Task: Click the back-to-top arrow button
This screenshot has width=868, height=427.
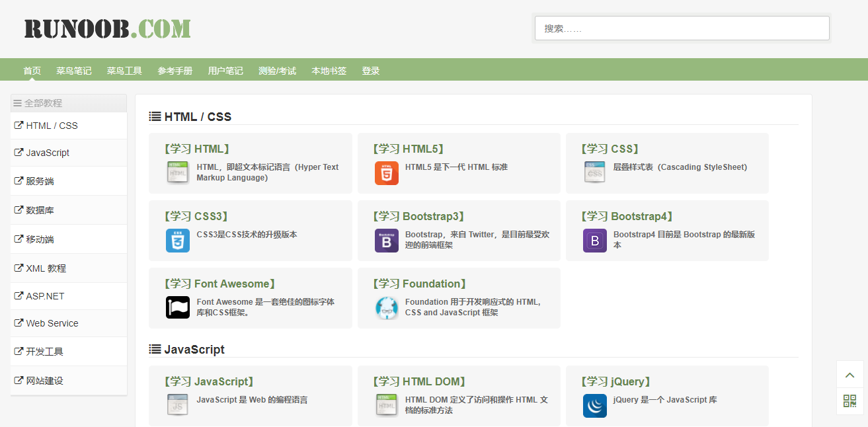Action: click(850, 374)
